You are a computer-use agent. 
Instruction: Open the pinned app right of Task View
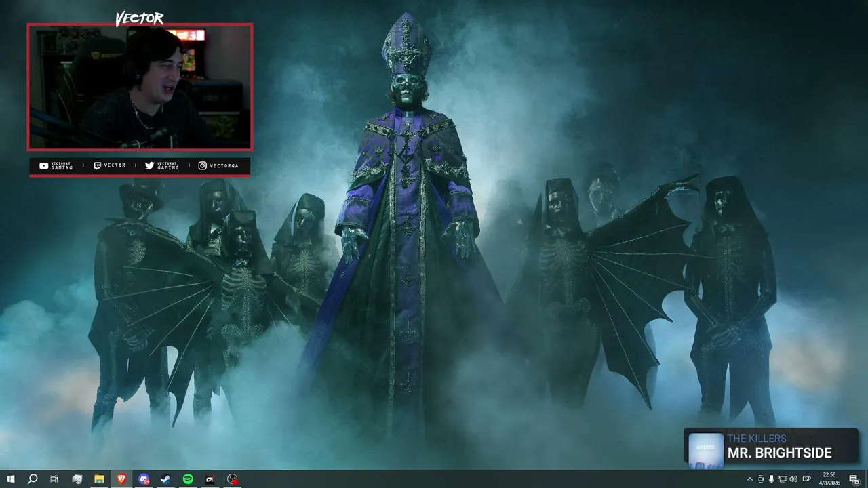tap(77, 479)
